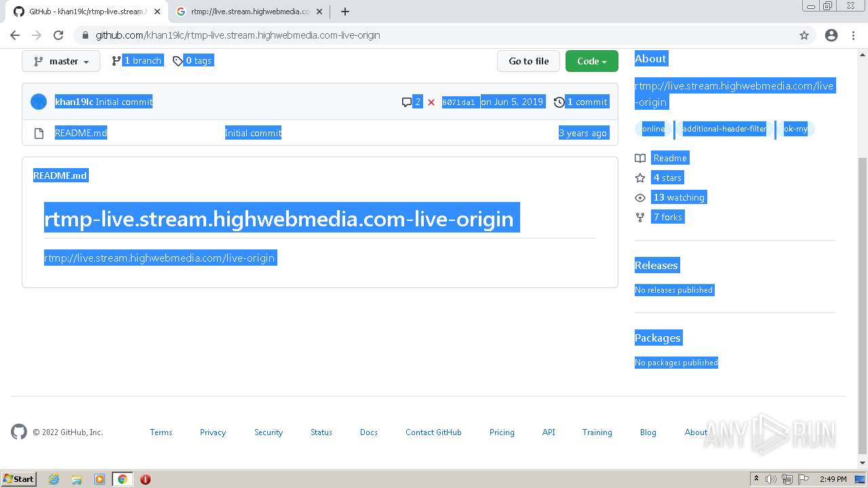Open commit hash 8071da1

click(x=459, y=102)
